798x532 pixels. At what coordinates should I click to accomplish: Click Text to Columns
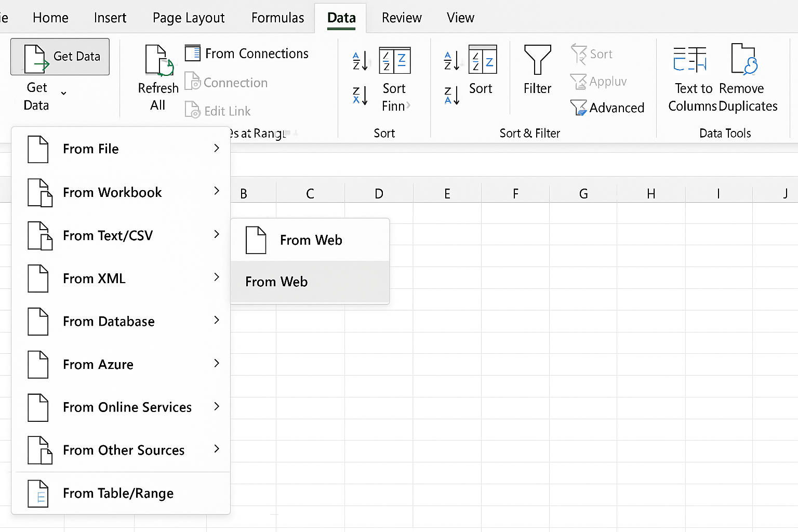693,78
